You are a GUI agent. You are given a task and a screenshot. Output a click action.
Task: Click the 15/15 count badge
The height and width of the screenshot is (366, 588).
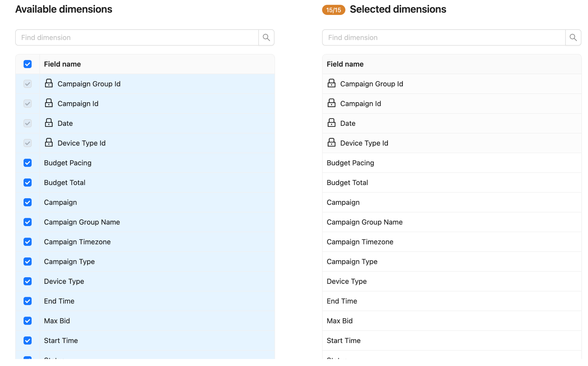pyautogui.click(x=333, y=10)
